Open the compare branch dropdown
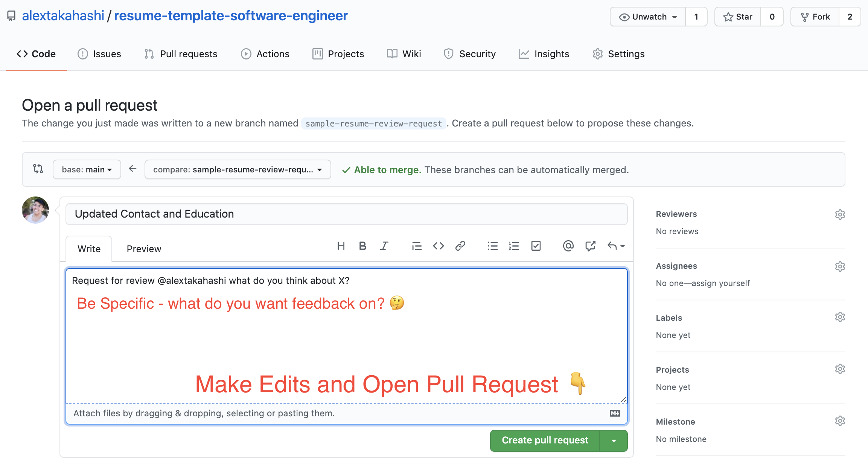The height and width of the screenshot is (463, 868). click(x=238, y=170)
